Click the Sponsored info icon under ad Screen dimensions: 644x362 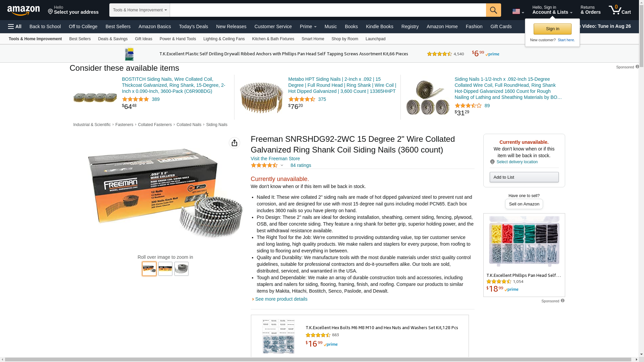562,301
